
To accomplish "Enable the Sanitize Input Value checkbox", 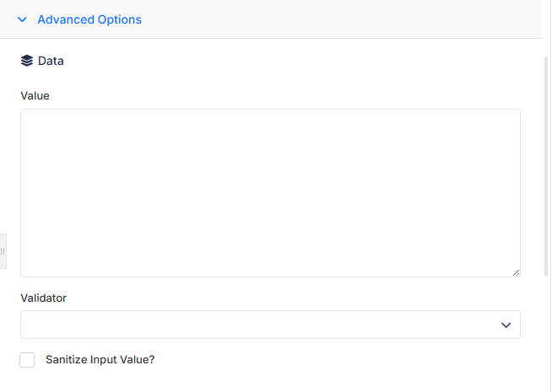I will coord(27,360).
